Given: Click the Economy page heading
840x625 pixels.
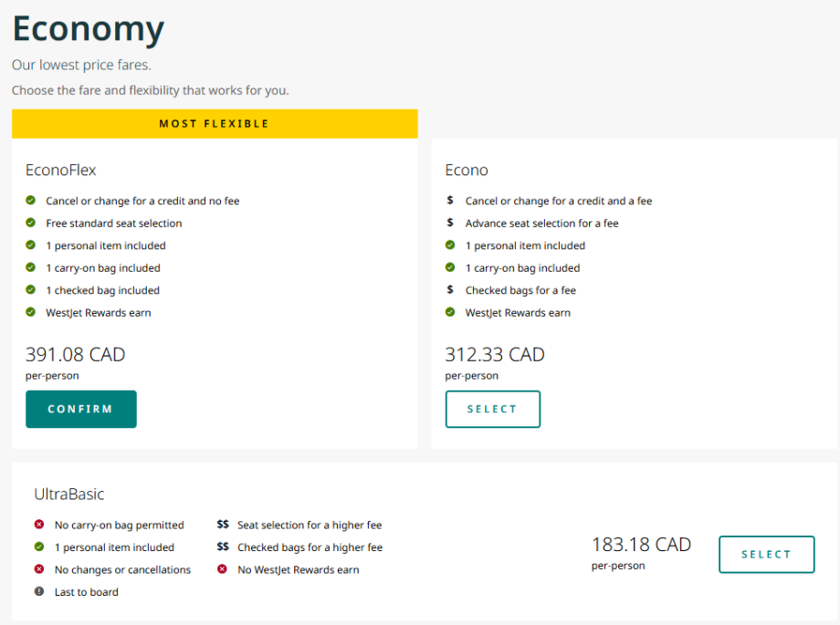Looking at the screenshot, I should point(89,29).
